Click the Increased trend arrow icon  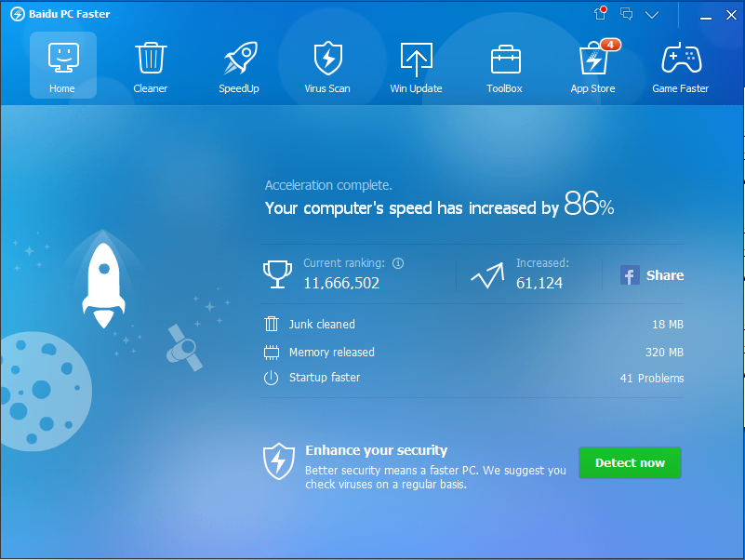pyautogui.click(x=487, y=275)
